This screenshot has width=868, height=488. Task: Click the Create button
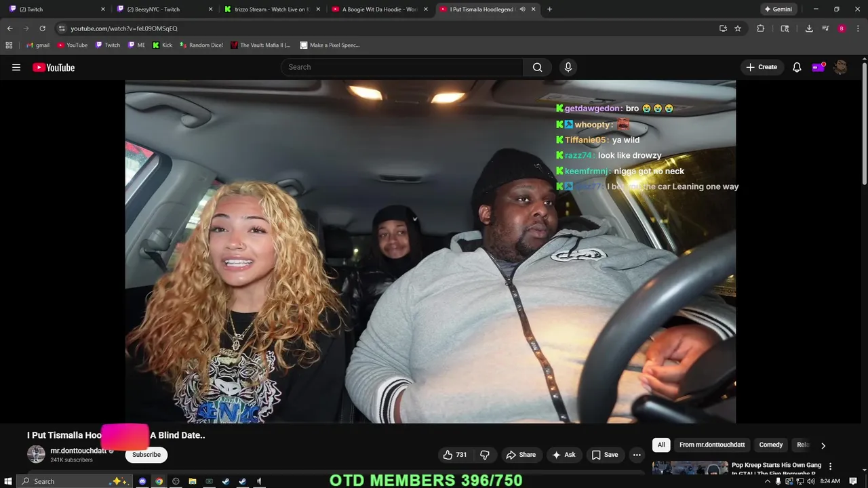(762, 67)
